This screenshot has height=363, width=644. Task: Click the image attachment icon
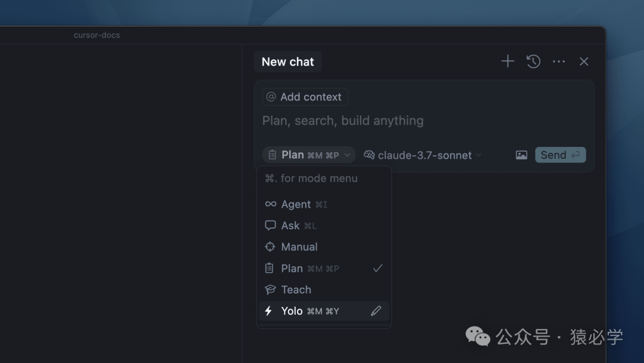tap(521, 155)
